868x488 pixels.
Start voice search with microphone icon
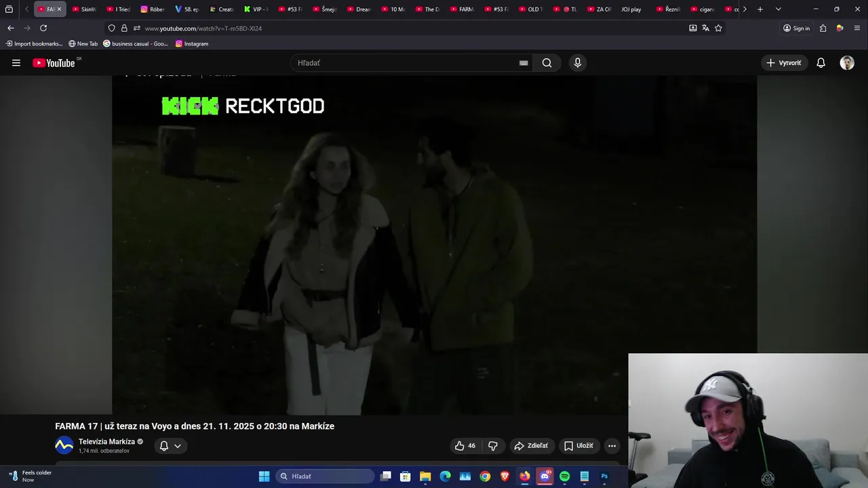[577, 63]
